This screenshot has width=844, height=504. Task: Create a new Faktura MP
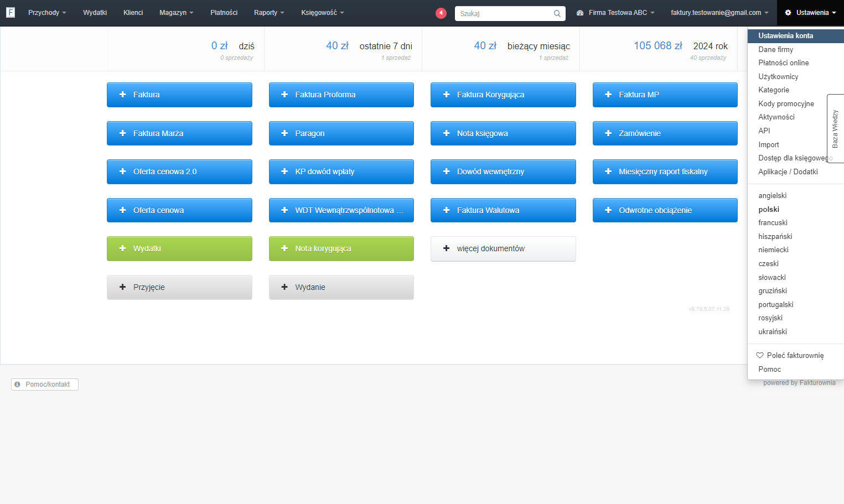665,95
